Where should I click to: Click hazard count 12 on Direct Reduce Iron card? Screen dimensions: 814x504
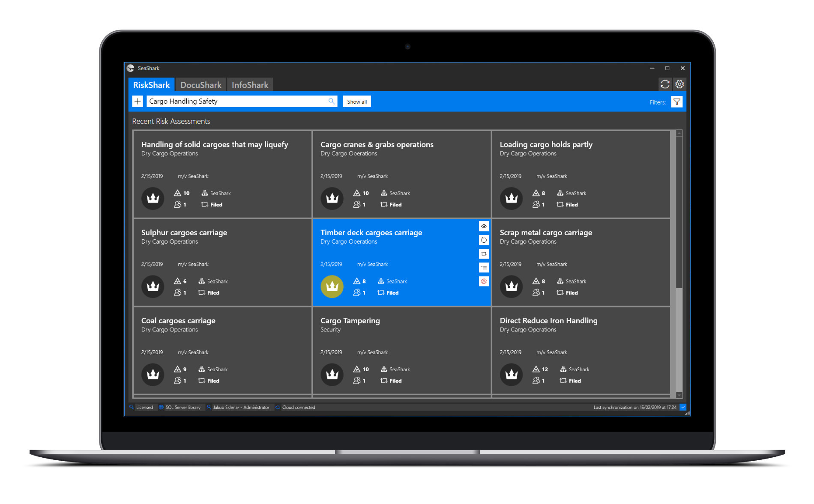pyautogui.click(x=545, y=369)
